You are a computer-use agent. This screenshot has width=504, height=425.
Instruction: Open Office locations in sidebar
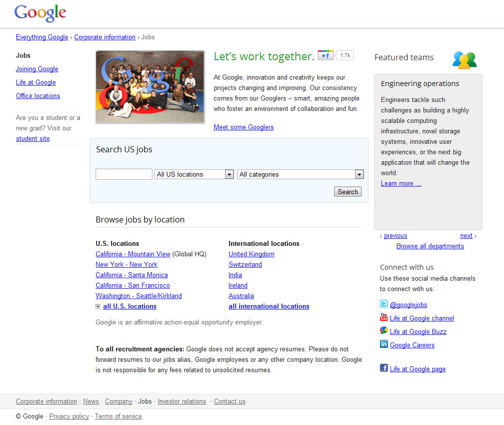tap(38, 96)
